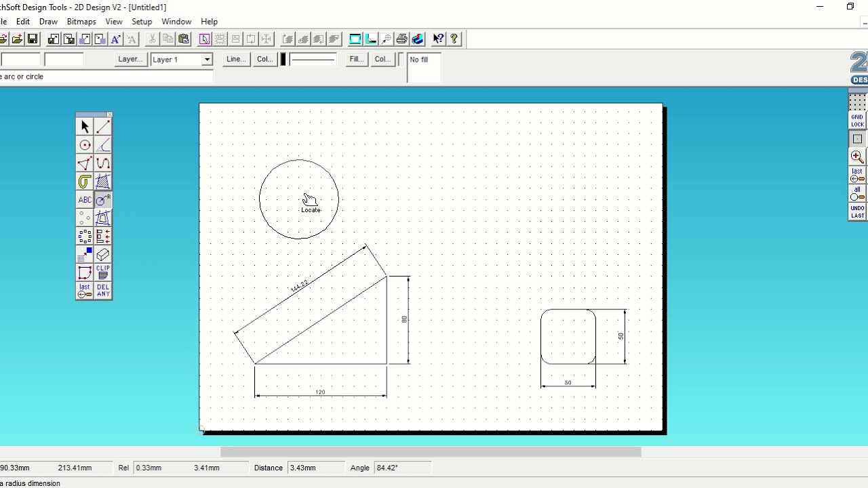
Task: Pick the angle construction line tool
Action: (103, 145)
